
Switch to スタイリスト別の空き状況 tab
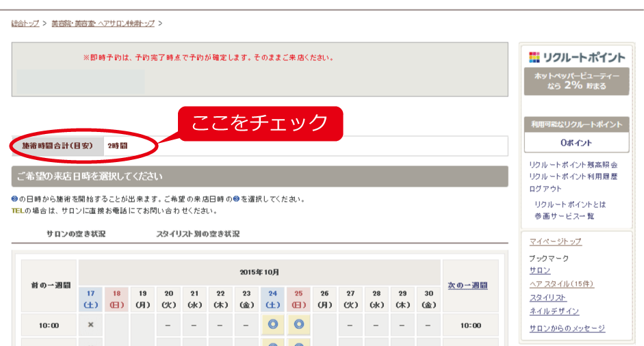[x=198, y=234]
